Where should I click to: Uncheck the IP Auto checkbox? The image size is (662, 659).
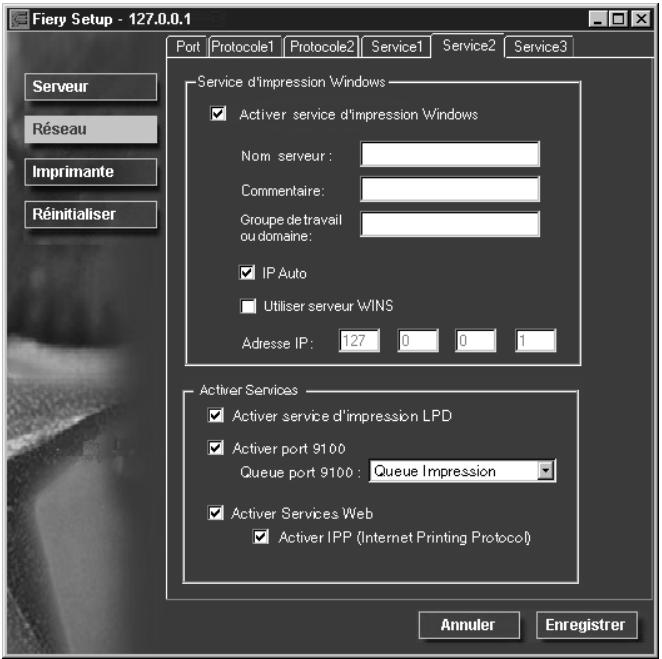[x=247, y=273]
